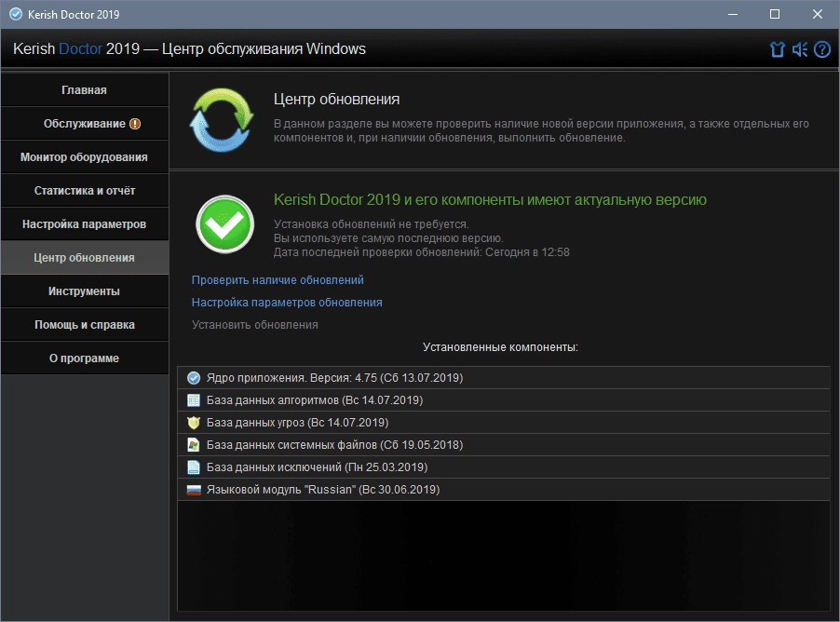Screen dimensions: 840x622
Task: Click the Russian flag language module icon
Action: tap(194, 490)
